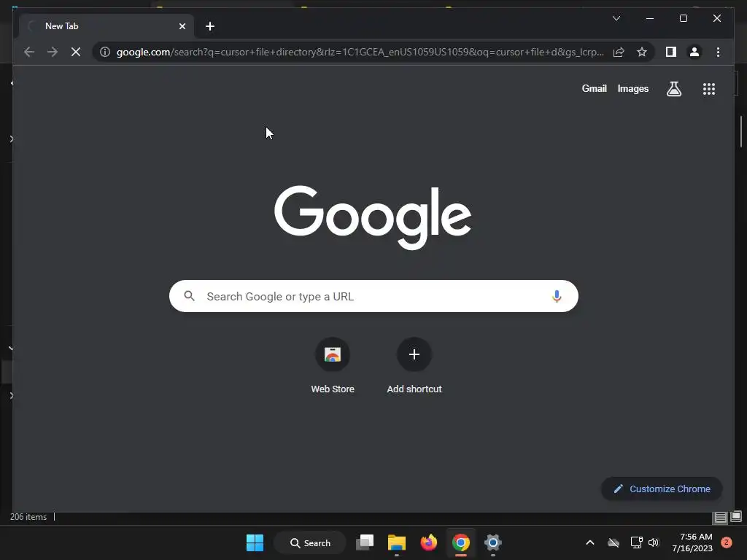Open the notification badge showing 2

tap(727, 542)
